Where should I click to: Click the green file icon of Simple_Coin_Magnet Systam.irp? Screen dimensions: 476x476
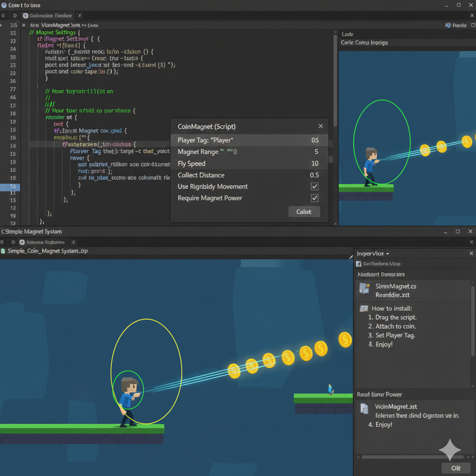(x=3, y=251)
